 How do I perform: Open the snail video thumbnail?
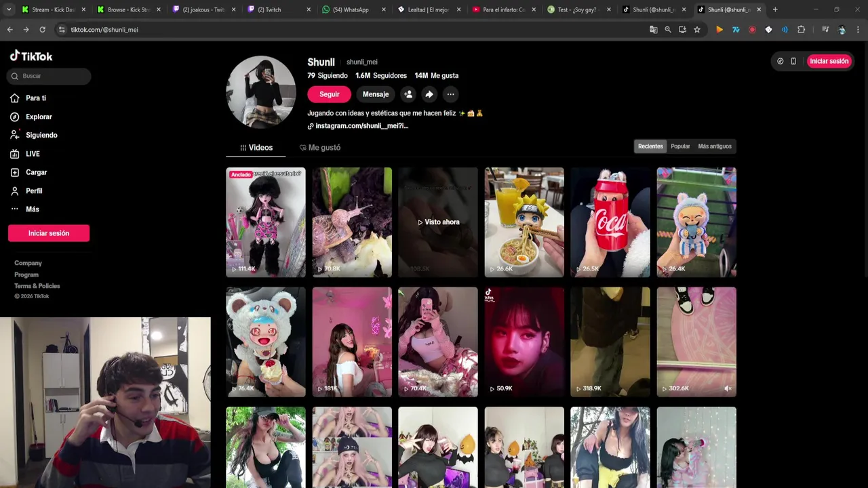(x=352, y=222)
